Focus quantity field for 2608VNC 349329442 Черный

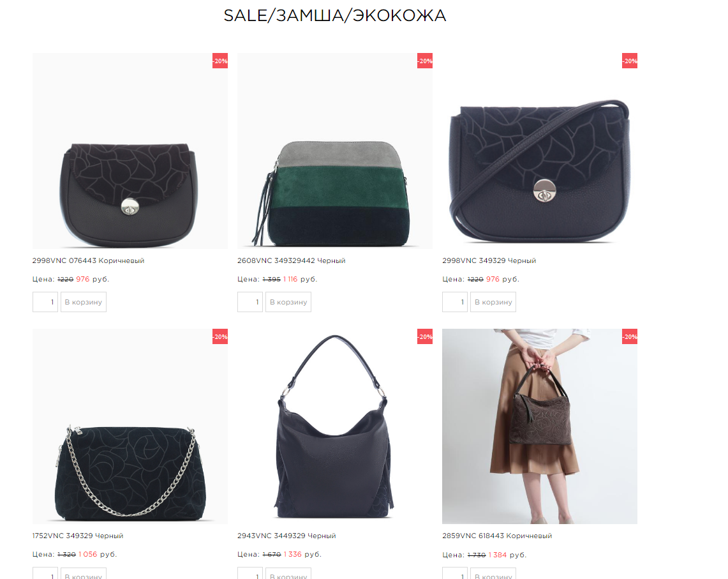pos(249,302)
